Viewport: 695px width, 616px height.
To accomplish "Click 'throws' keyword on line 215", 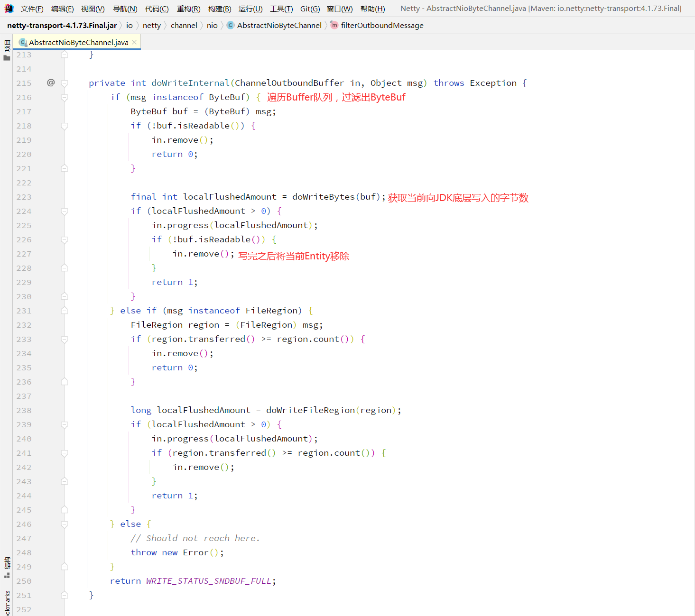I will click(x=449, y=83).
